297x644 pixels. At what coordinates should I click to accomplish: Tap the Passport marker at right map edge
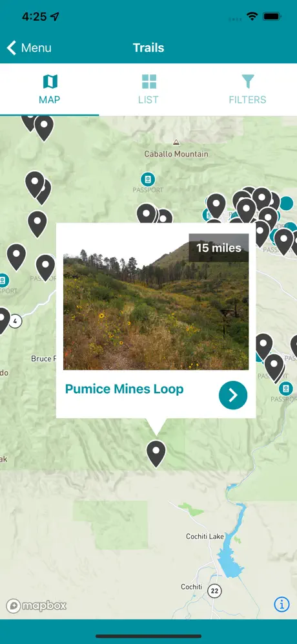[x=286, y=389]
